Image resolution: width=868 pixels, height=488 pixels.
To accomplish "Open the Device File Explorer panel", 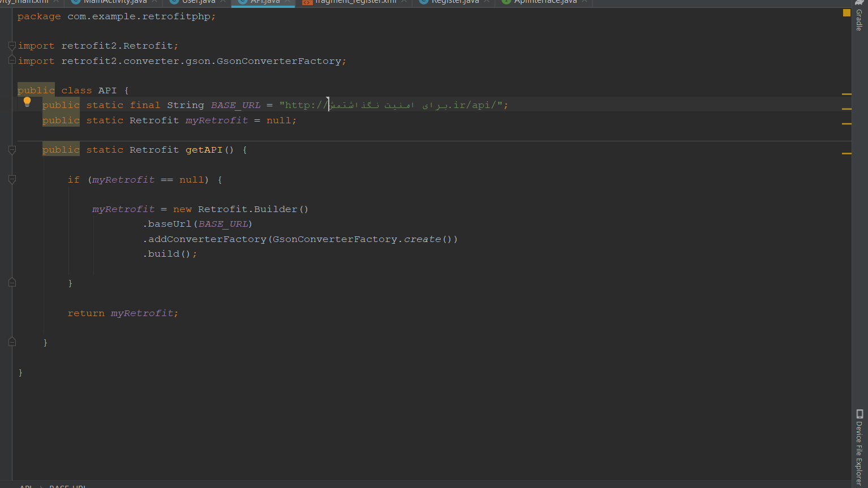I will pyautogui.click(x=858, y=447).
